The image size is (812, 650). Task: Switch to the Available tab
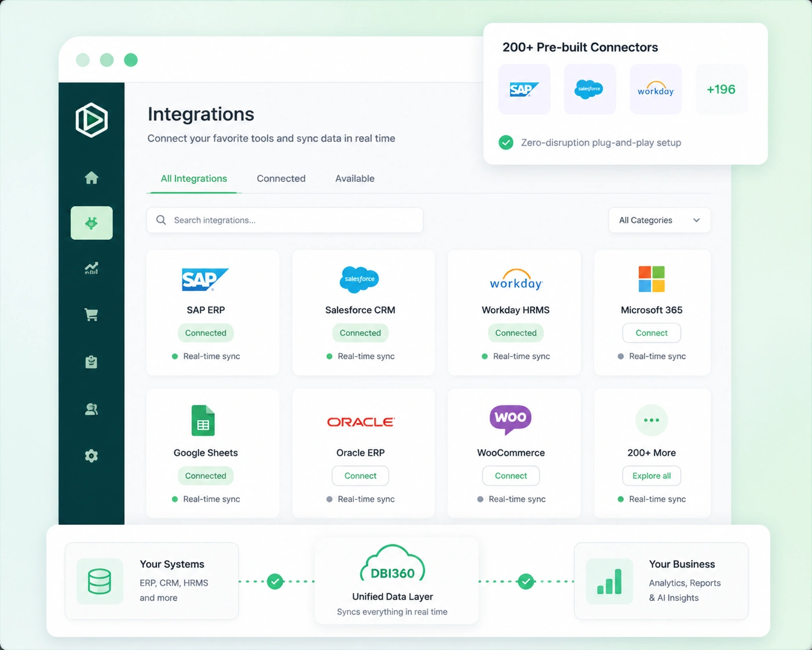click(x=355, y=178)
